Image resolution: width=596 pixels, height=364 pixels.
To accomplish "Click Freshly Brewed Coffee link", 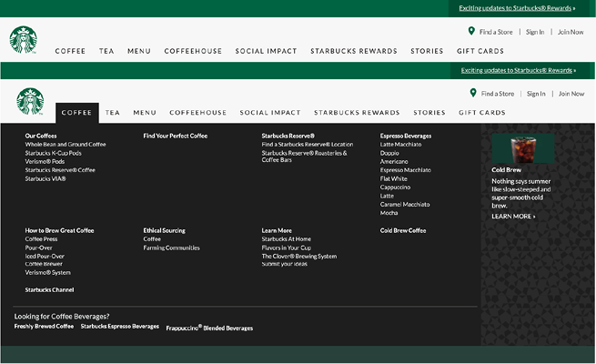I will point(44,326).
